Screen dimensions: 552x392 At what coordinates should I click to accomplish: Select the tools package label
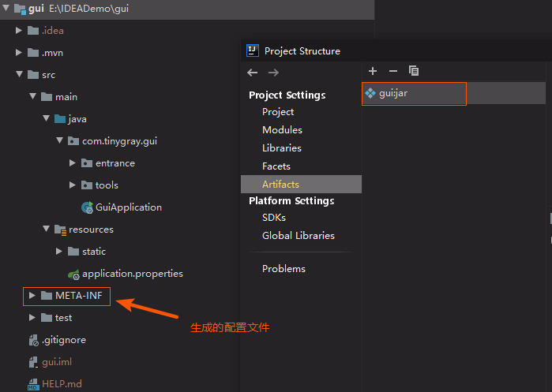click(x=107, y=185)
